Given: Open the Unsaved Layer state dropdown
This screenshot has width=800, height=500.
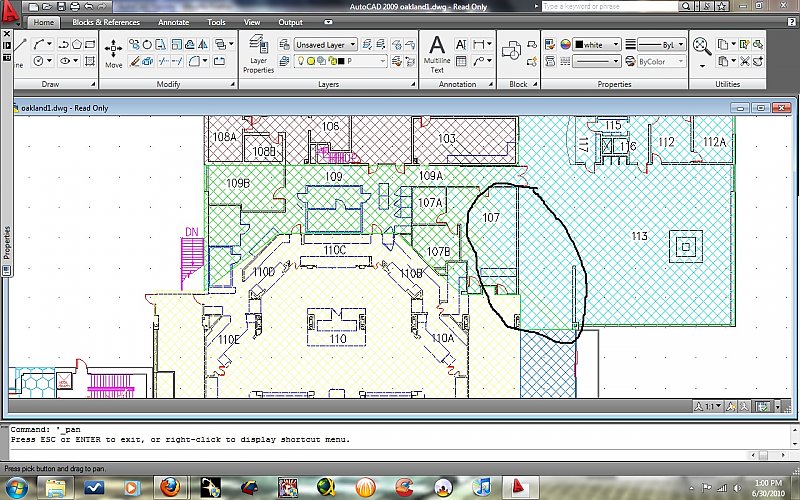Looking at the screenshot, I should pyautogui.click(x=325, y=44).
